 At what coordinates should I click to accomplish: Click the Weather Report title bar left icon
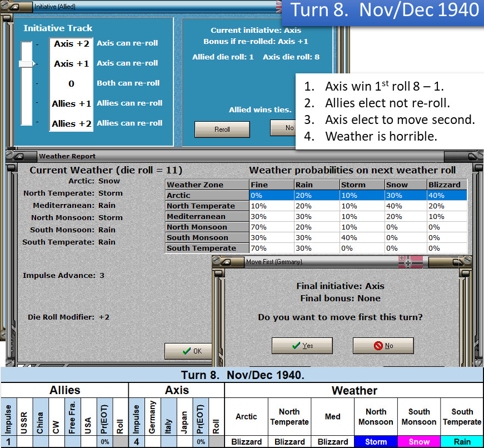tap(19, 157)
